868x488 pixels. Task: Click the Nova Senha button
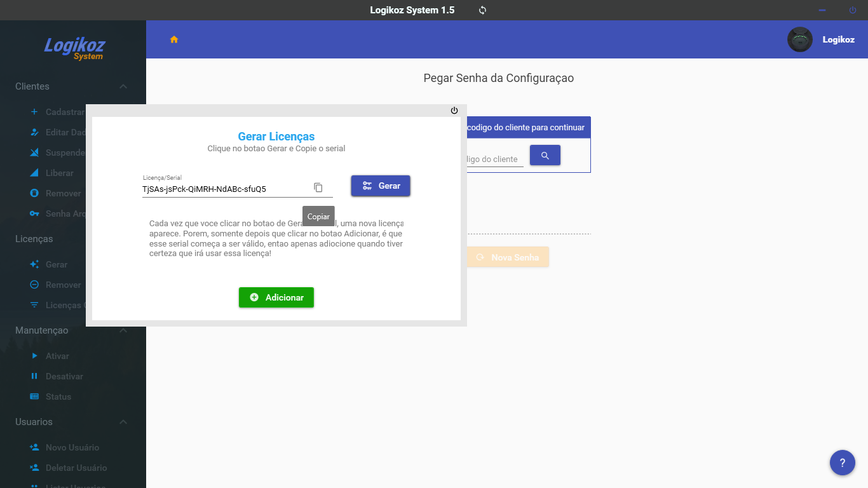pyautogui.click(x=508, y=257)
